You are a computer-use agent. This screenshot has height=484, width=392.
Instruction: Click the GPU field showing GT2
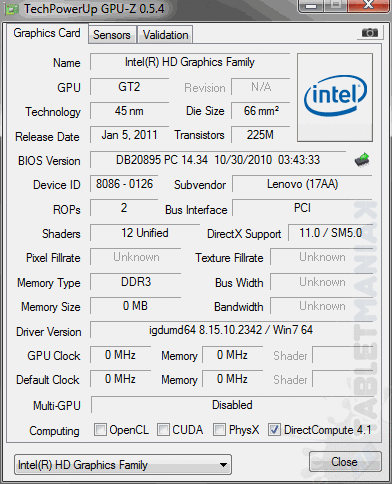(x=129, y=87)
